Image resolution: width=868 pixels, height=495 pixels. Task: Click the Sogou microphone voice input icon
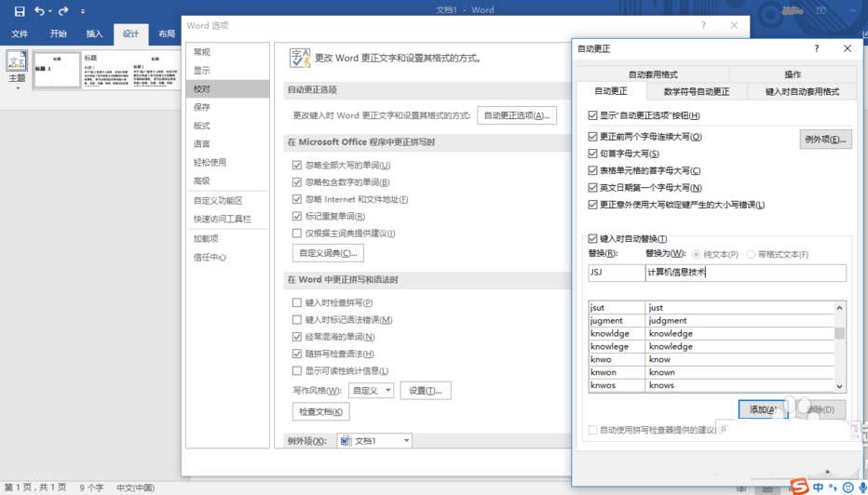pyautogui.click(x=862, y=487)
